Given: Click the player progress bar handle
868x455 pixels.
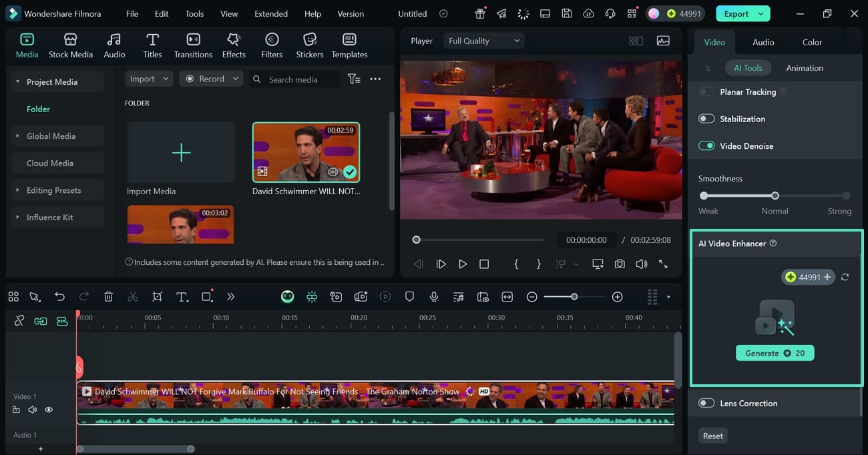Looking at the screenshot, I should pos(417,240).
